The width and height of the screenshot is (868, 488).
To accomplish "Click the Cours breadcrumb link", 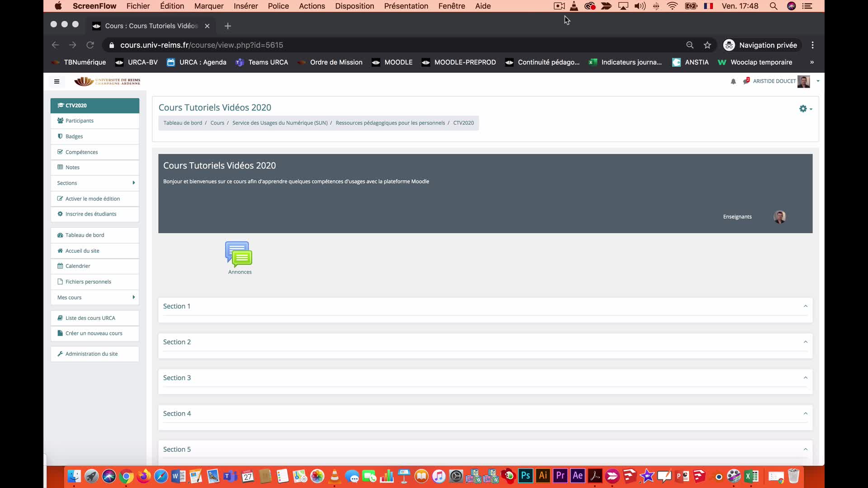I will pos(217,123).
